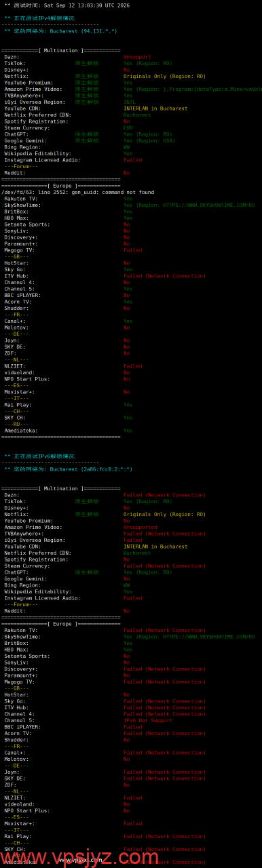Click the "IPv6 Not Support" result for Channel 5

(148, 720)
